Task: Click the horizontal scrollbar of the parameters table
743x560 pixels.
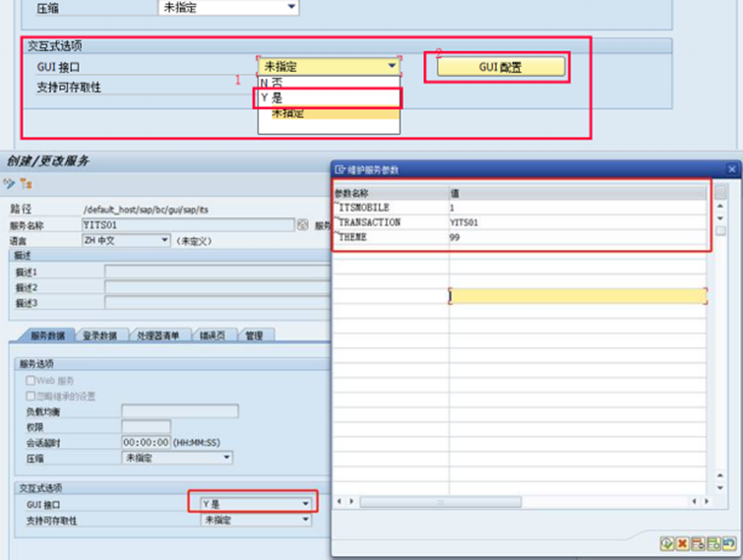Action: (x=441, y=501)
